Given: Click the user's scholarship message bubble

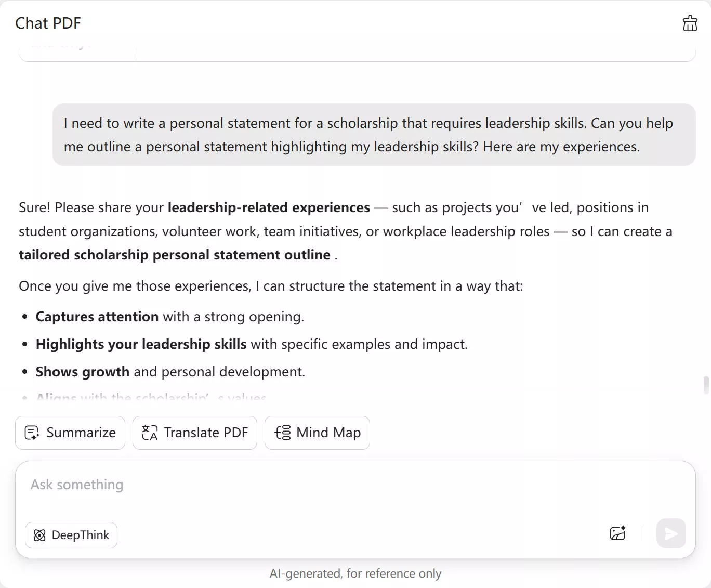Looking at the screenshot, I should 374,135.
